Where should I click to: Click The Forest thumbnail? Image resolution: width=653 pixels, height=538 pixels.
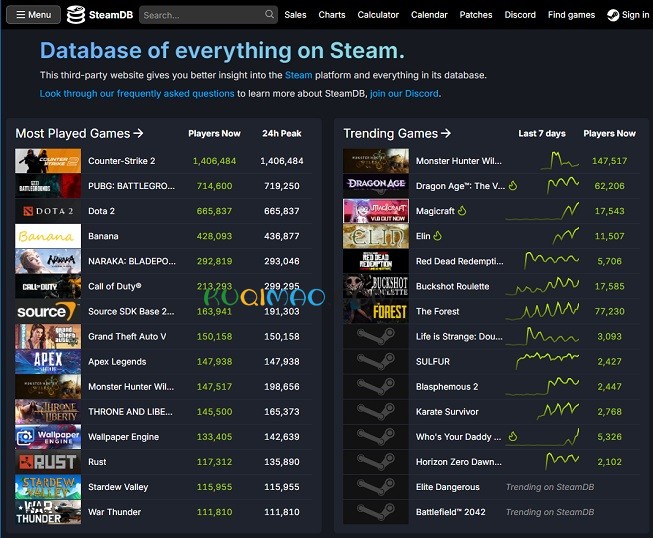(376, 311)
